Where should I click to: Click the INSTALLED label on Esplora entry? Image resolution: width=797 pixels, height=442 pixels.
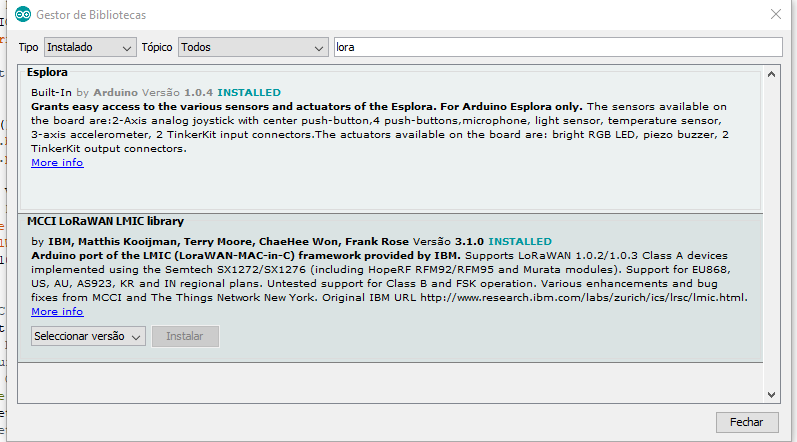click(x=249, y=92)
